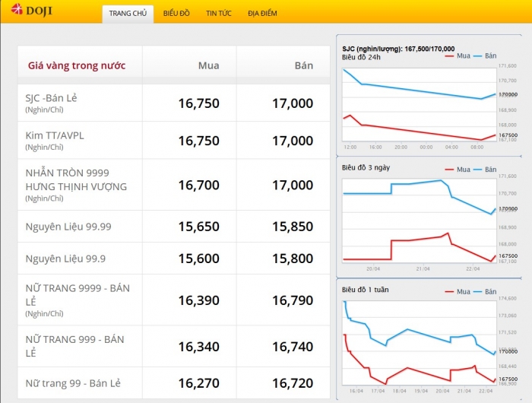Select the SJC - Bán Lẻ row label
The image size is (532, 403).
point(52,97)
